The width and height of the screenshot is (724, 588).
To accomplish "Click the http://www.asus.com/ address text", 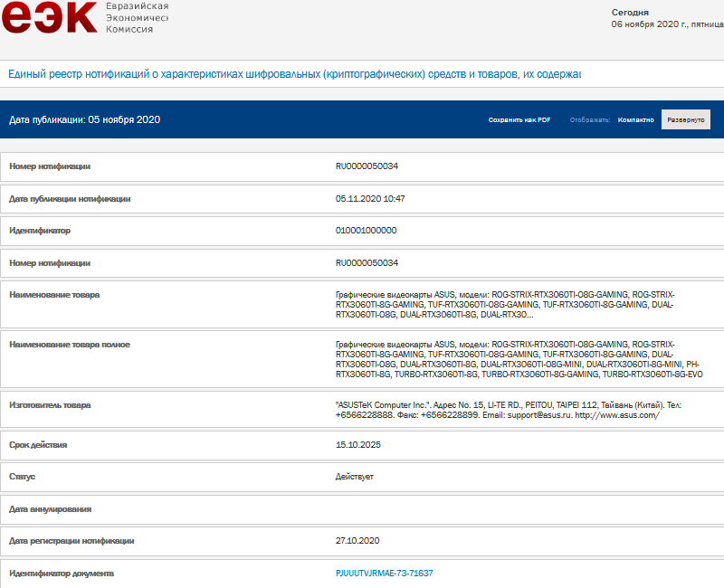I will [616, 415].
